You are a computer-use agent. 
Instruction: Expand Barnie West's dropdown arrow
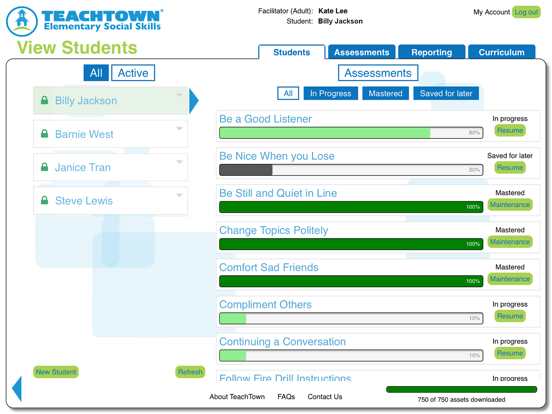180,128
